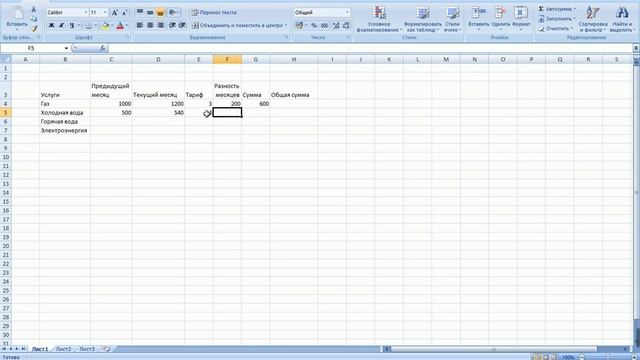
Task: Click the Copy icon in the clipboard group
Action: 34,19
